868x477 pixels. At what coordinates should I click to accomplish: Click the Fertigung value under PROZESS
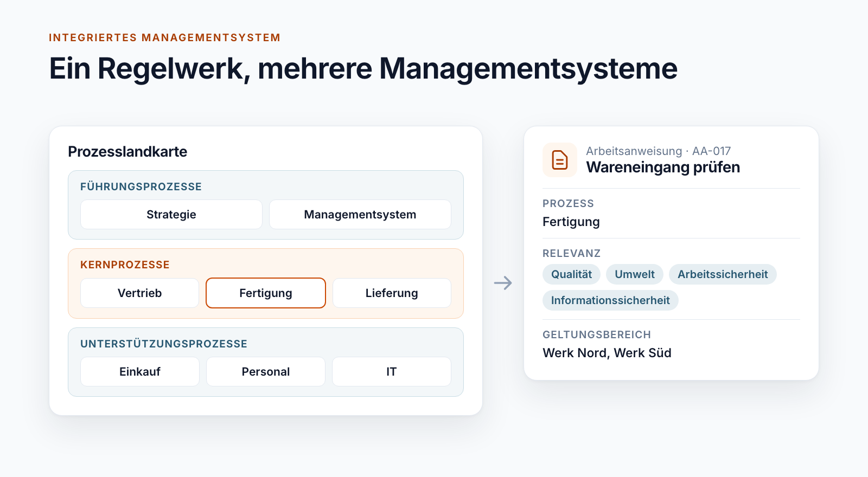(x=571, y=222)
